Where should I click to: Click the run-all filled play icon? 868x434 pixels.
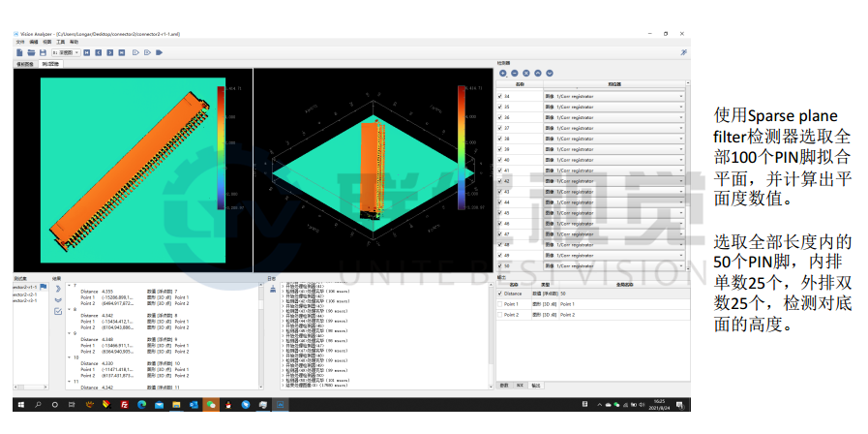[158, 52]
